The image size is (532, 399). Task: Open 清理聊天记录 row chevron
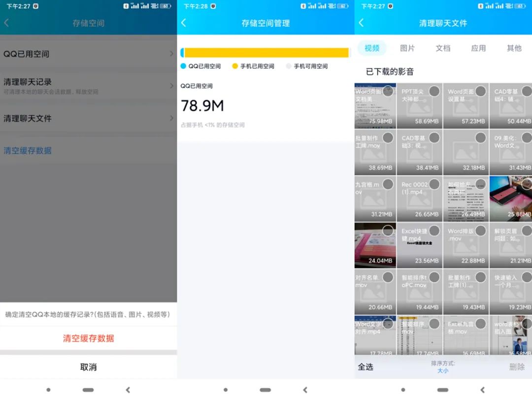(171, 86)
